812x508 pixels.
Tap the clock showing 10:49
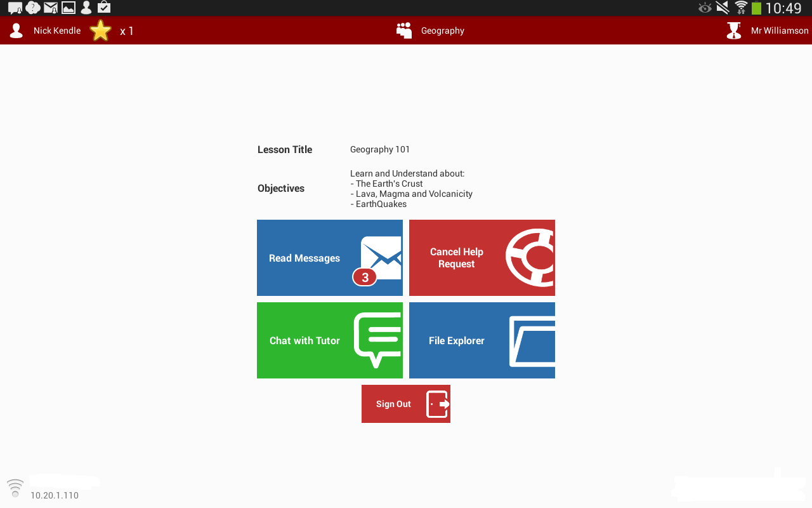pos(783,8)
